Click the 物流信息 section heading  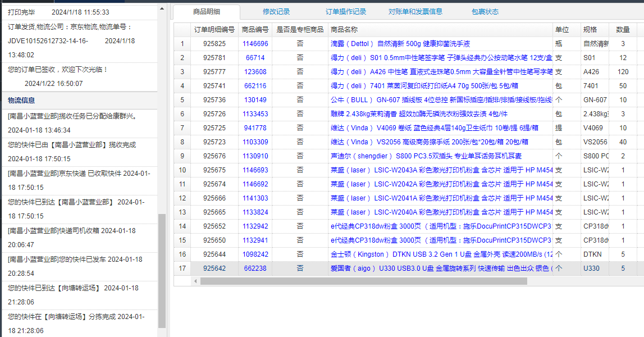21,101
